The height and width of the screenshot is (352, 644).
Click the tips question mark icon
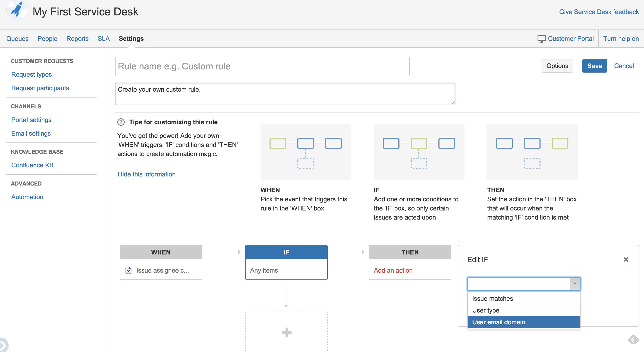tap(121, 122)
